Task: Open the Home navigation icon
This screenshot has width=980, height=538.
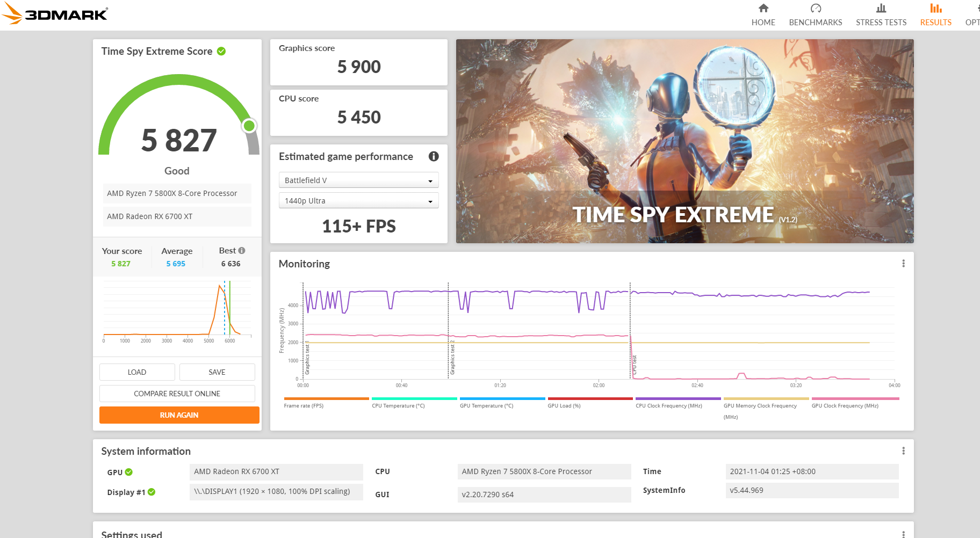Action: (x=763, y=9)
